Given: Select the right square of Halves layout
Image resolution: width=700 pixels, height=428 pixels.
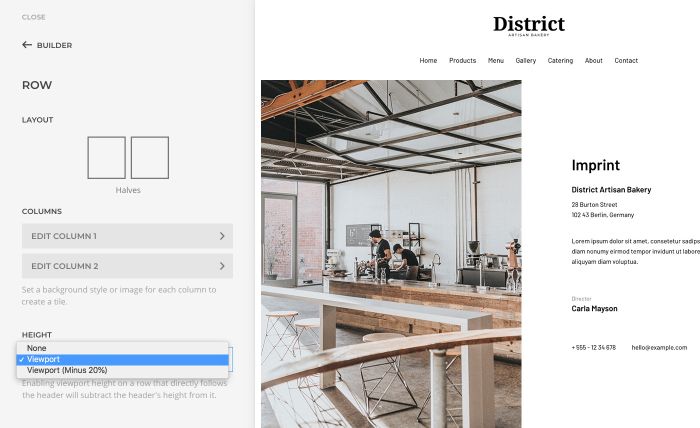Looking at the screenshot, I should pyautogui.click(x=150, y=158).
